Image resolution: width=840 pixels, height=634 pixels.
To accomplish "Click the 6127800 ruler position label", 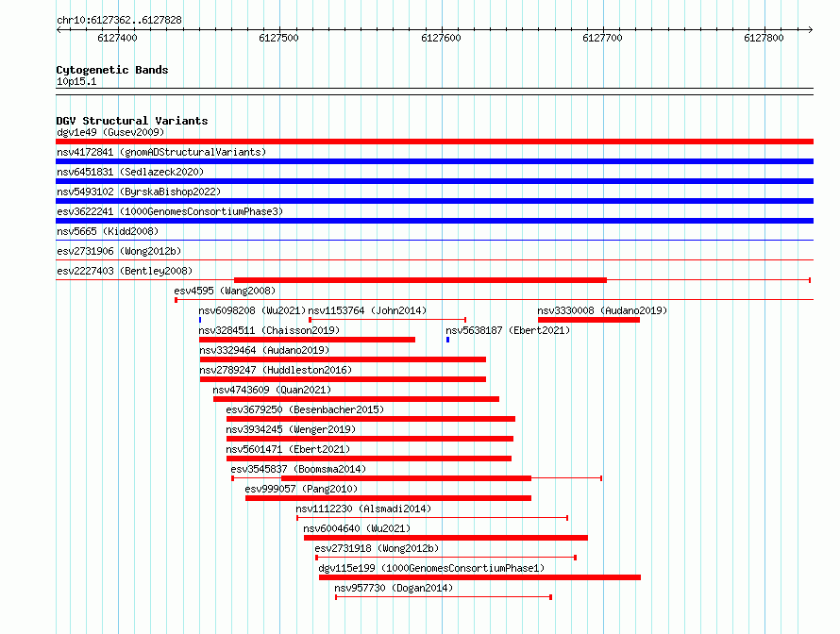I will click(x=764, y=38).
